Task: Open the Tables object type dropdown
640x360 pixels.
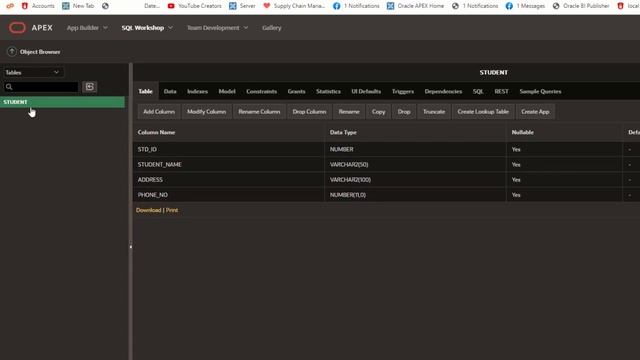Action: point(33,72)
